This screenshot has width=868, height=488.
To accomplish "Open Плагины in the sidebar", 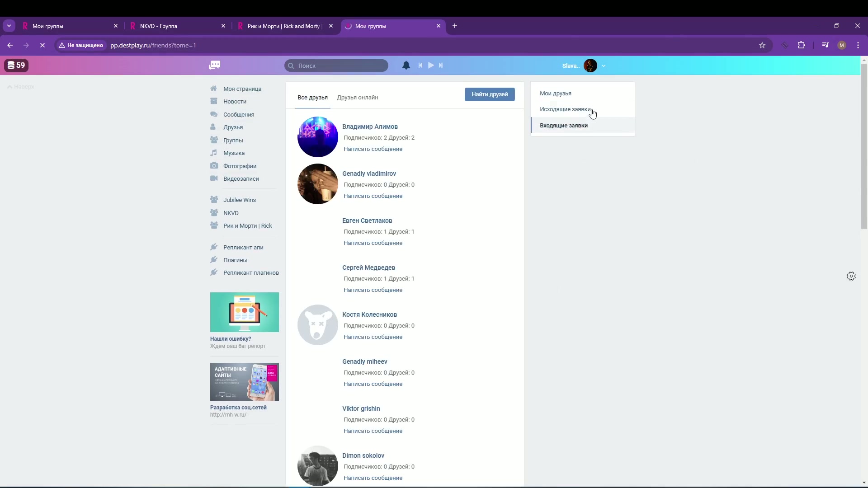I will point(235,260).
